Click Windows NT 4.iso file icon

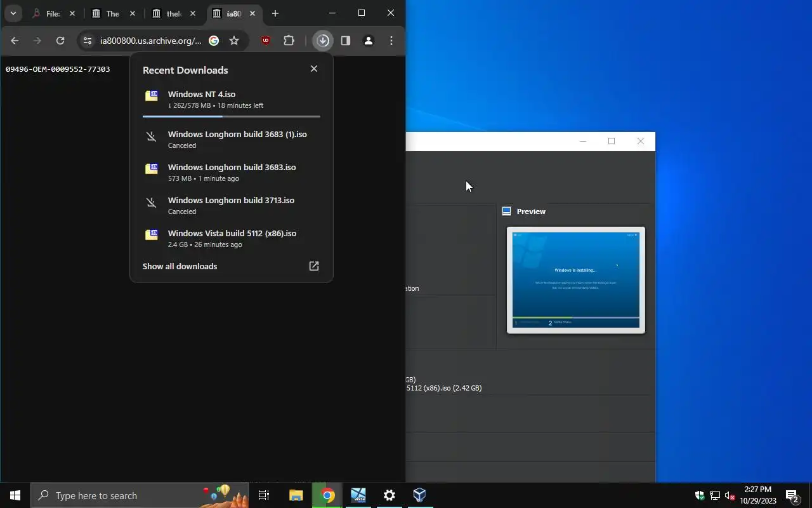tap(152, 96)
